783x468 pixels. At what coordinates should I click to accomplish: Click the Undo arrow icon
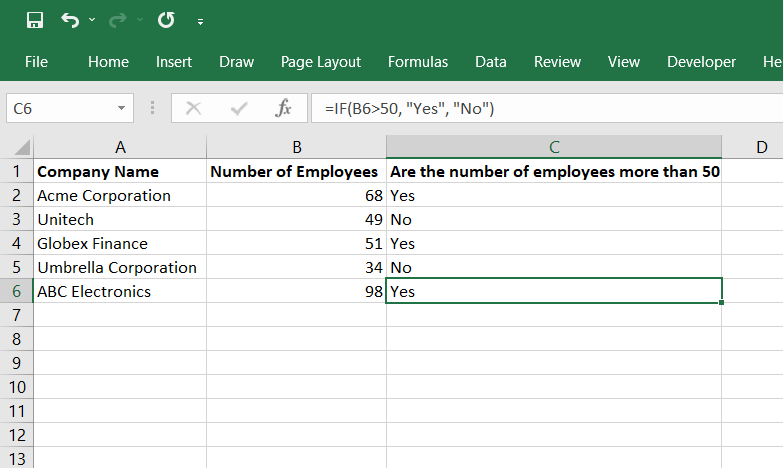[70, 20]
